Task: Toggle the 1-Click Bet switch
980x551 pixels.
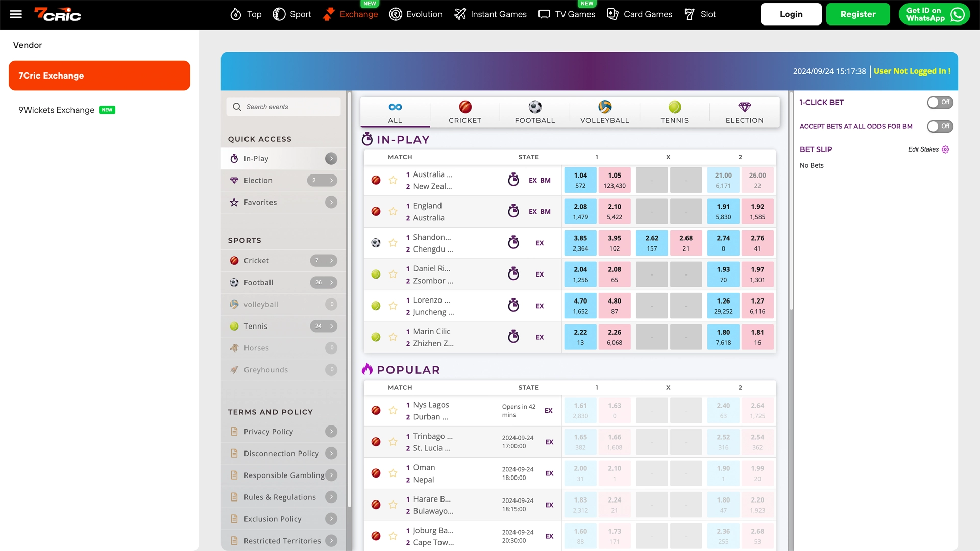Action: (940, 103)
